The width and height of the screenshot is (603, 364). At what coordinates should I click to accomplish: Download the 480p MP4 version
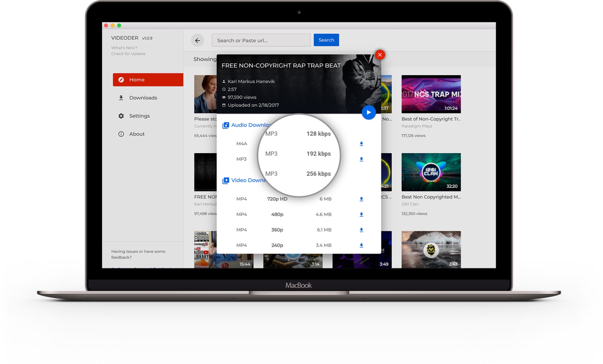[361, 214]
